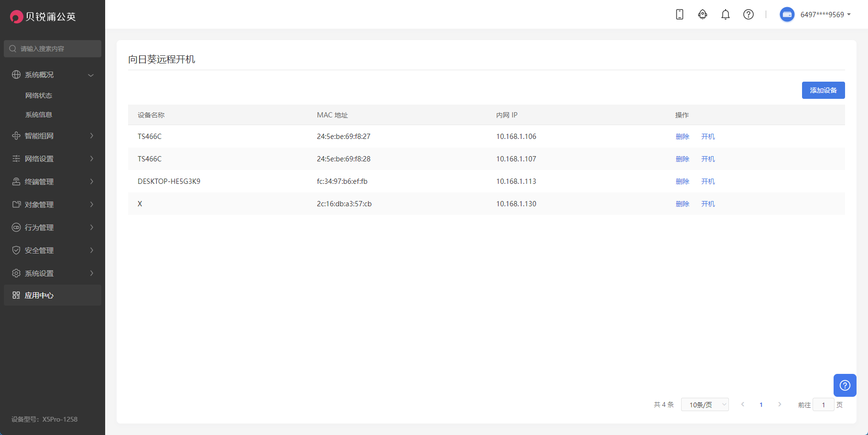868x435 pixels.
Task: Click 删除 for device X
Action: pos(682,204)
